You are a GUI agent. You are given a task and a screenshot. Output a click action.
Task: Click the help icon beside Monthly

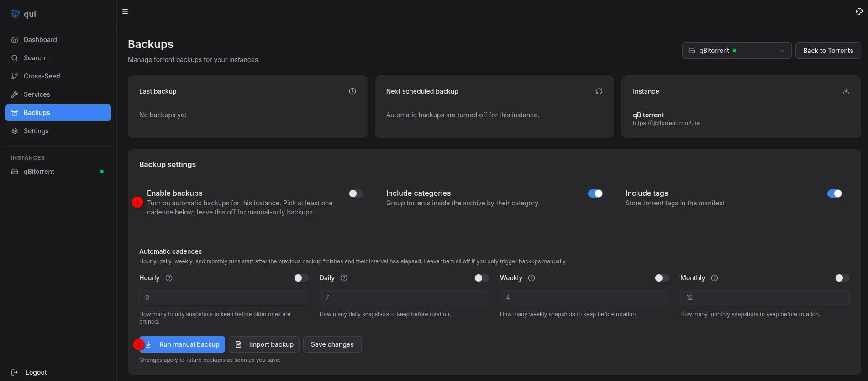coord(715,278)
